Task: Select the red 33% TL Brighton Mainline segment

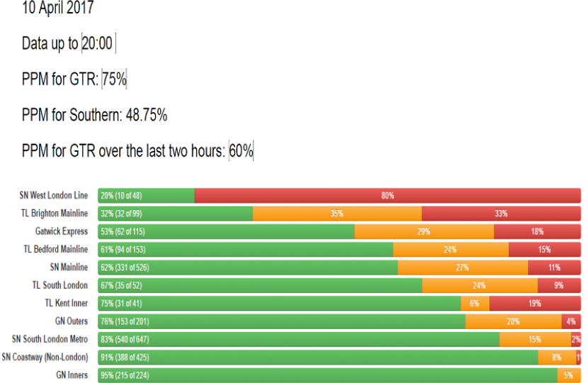Action: [501, 213]
